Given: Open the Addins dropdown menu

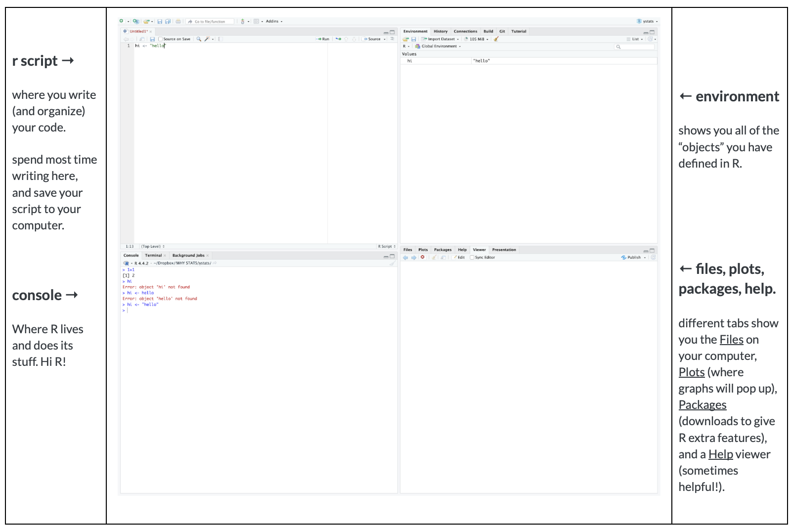Looking at the screenshot, I should pyautogui.click(x=274, y=22).
